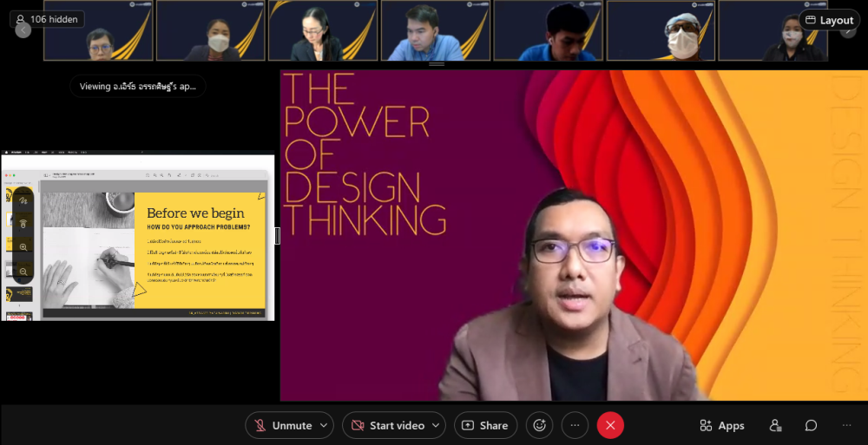
Task: Zoom out of the shared content
Action: 23,272
